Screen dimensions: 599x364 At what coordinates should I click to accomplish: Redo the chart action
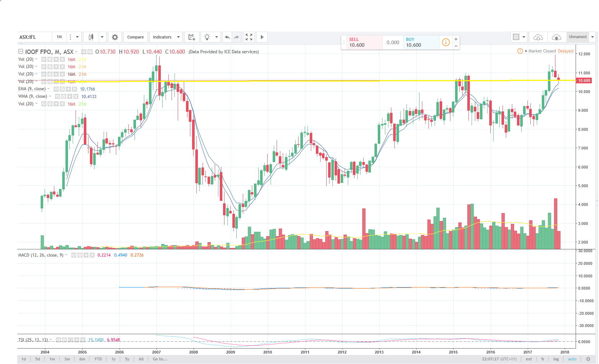point(236,37)
